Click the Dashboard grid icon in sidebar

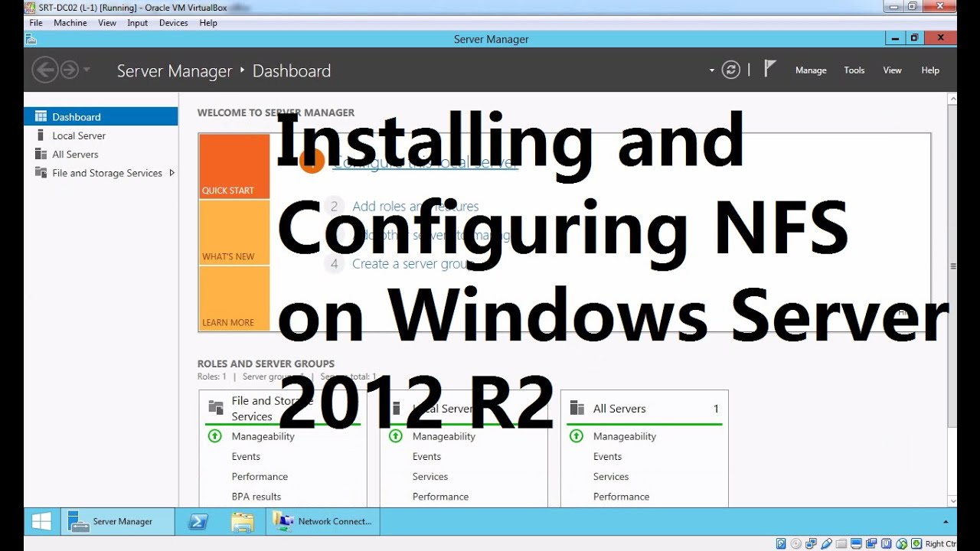tap(41, 116)
